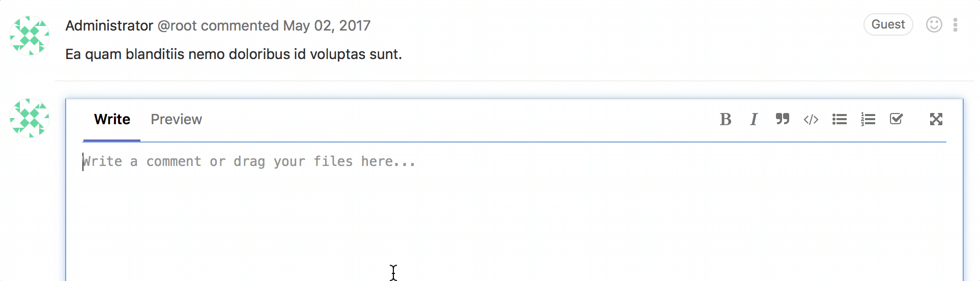This screenshot has height=281, width=980.
Task: Click your avatar beside the comment editor
Action: [30, 118]
